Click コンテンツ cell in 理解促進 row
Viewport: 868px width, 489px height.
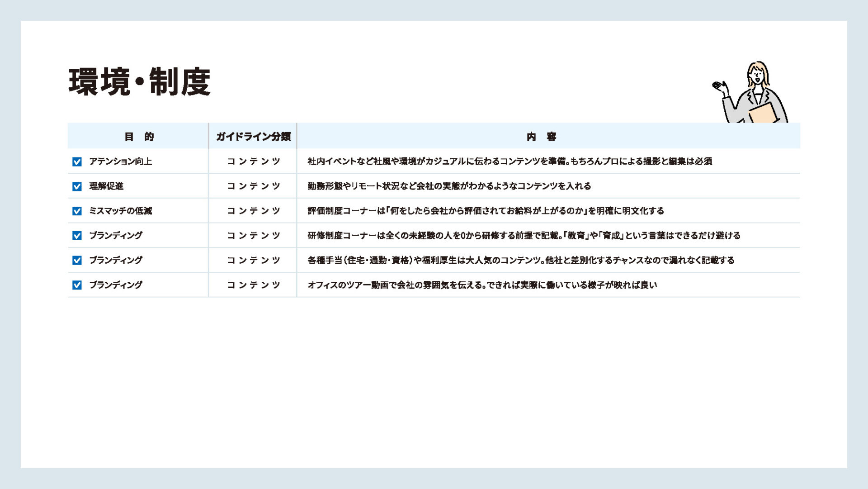pos(253,186)
